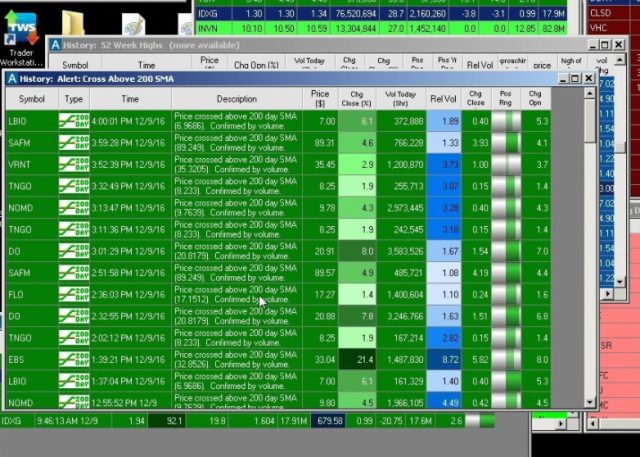This screenshot has height=457, width=640.
Task: Open the yellow folder on the desktop
Action: point(73,23)
